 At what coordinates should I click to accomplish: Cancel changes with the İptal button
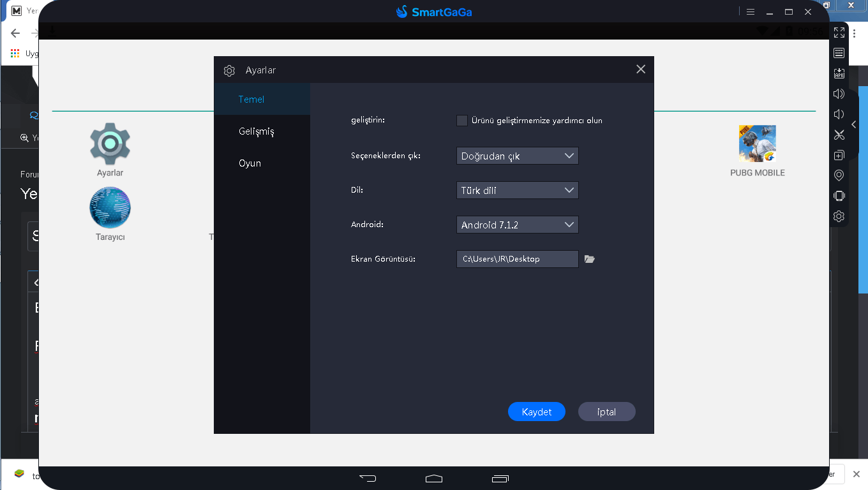tap(607, 412)
